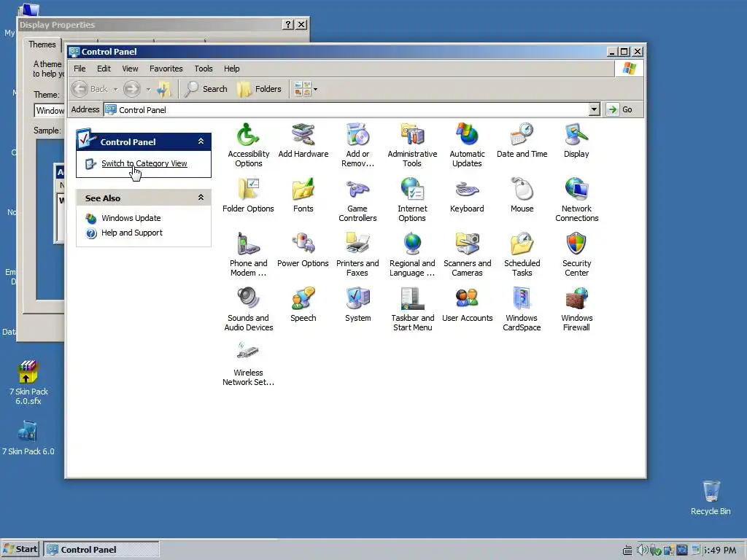Viewport: 747px width, 560px height.
Task: Click Control Panel taskbar button
Action: (x=101, y=549)
